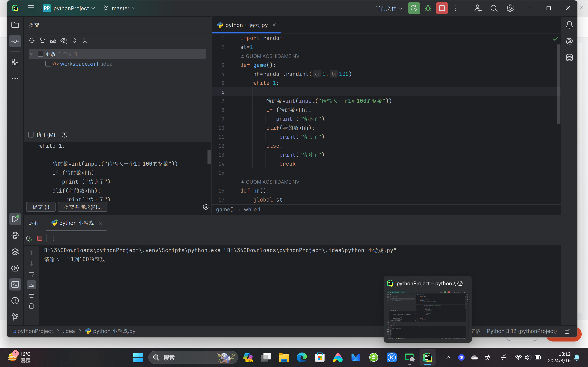Image resolution: width=588 pixels, height=367 pixels.
Task: Open the master branch dropdown
Action: (x=119, y=8)
